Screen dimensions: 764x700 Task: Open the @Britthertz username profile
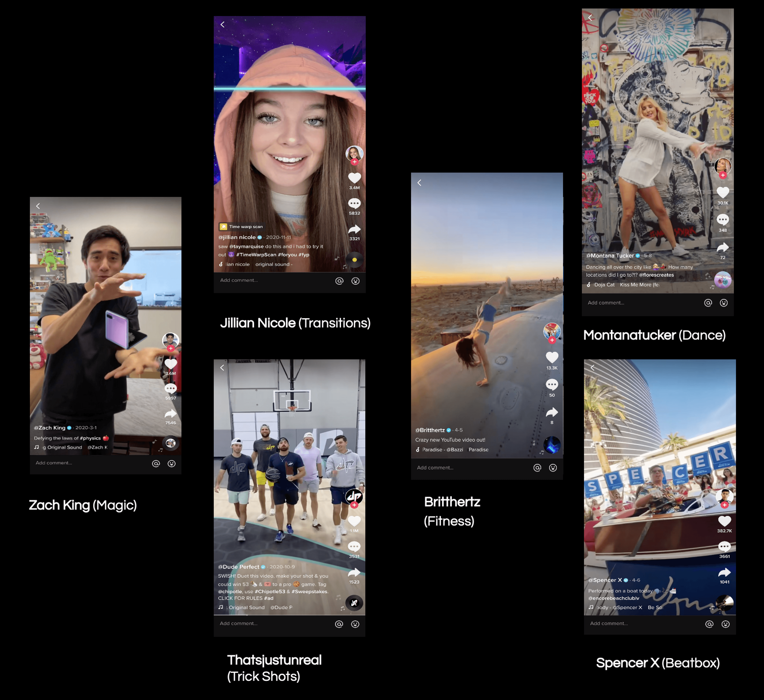(x=430, y=430)
